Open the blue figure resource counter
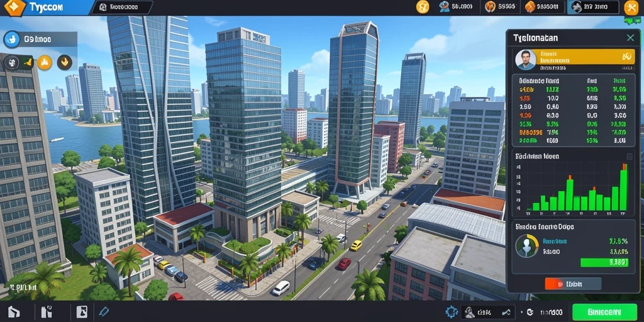 point(457,7)
